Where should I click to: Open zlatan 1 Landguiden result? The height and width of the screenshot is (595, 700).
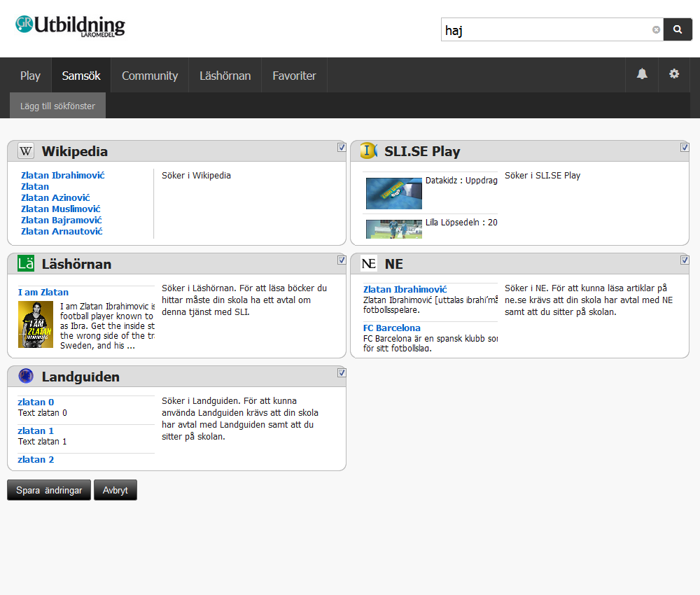36,430
